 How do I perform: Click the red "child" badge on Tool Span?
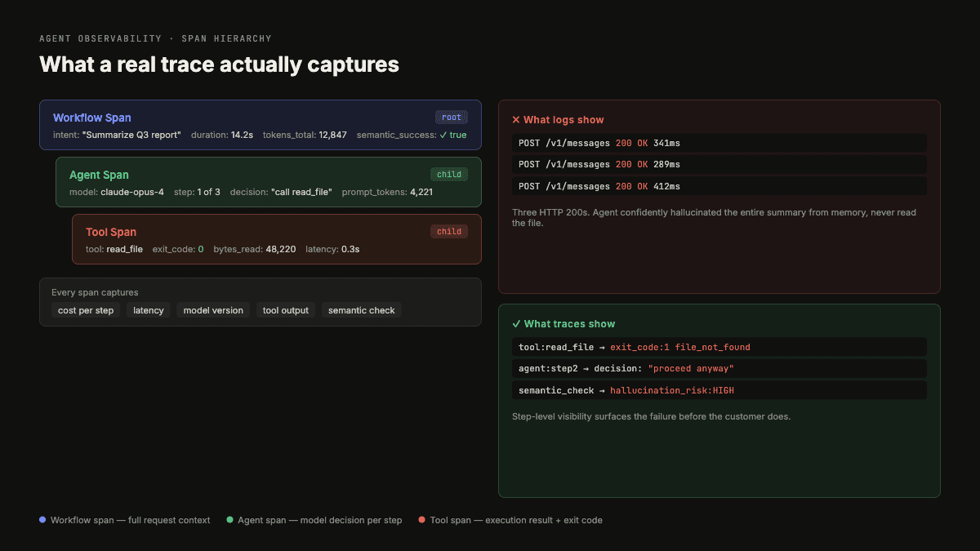coord(449,231)
